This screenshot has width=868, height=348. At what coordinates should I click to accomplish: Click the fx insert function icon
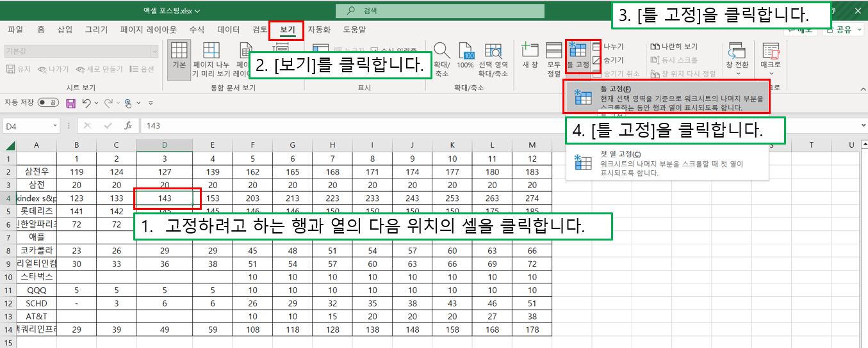click(128, 126)
